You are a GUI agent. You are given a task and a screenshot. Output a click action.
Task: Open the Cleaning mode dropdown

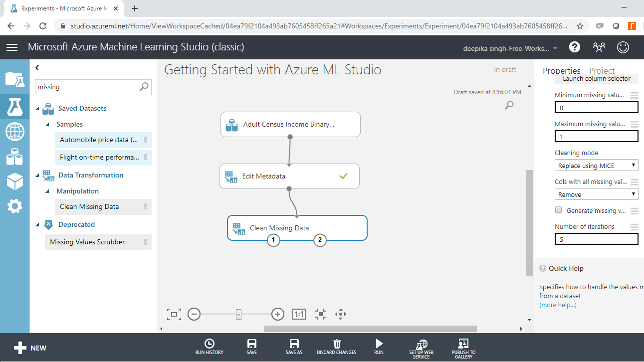point(596,166)
